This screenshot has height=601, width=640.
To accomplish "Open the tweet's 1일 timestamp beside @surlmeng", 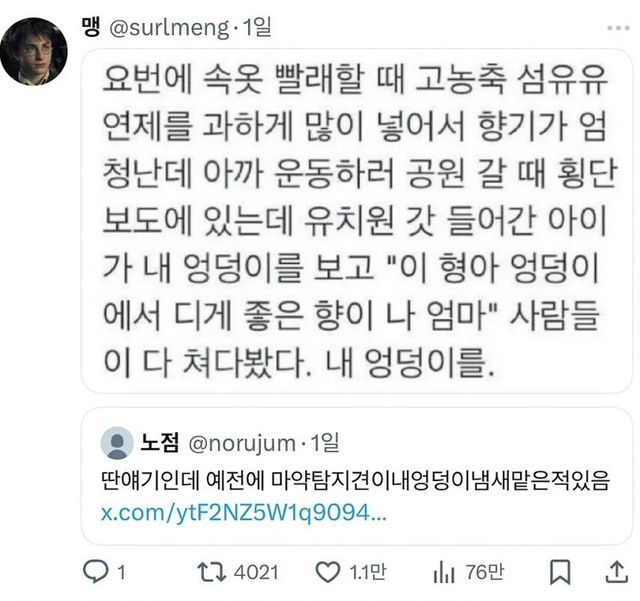I will tap(256, 28).
